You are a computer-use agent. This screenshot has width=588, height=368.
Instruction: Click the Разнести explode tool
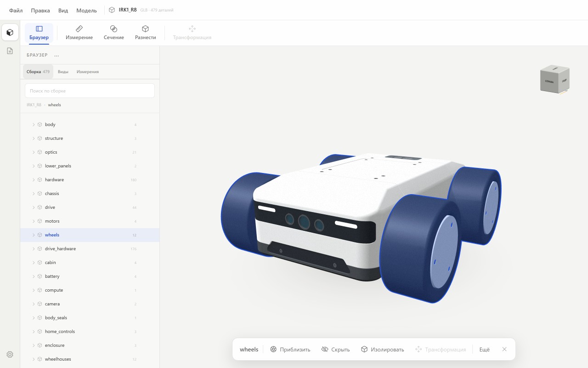[145, 33]
